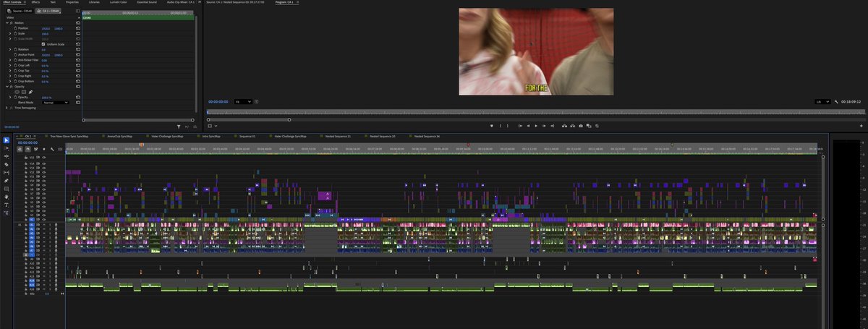Select the Razor tool
Image resolution: width=868 pixels, height=329 pixels.
click(7, 164)
